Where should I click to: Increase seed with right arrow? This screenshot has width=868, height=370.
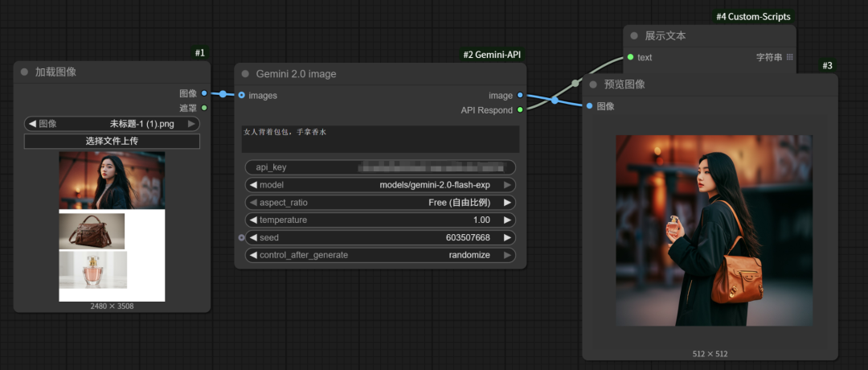507,237
